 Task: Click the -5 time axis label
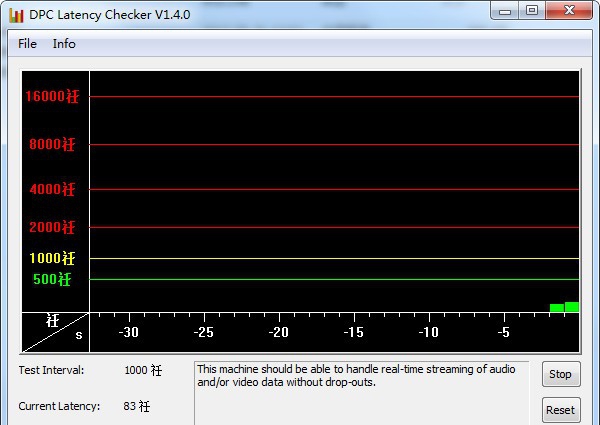tap(504, 332)
